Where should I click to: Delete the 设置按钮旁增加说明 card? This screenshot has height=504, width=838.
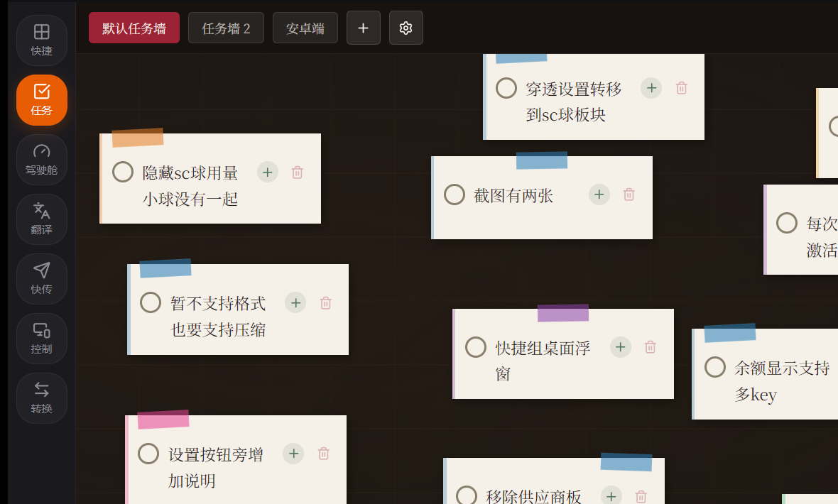click(x=324, y=454)
